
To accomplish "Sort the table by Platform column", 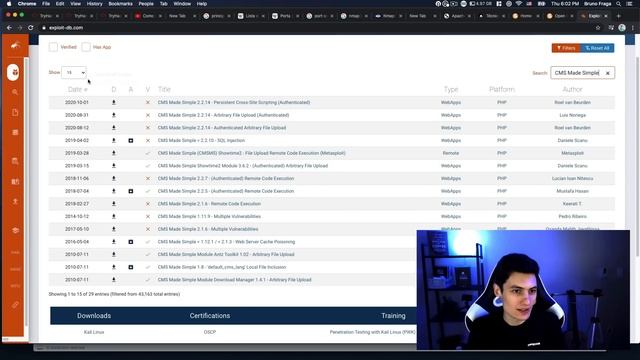I will (x=502, y=89).
